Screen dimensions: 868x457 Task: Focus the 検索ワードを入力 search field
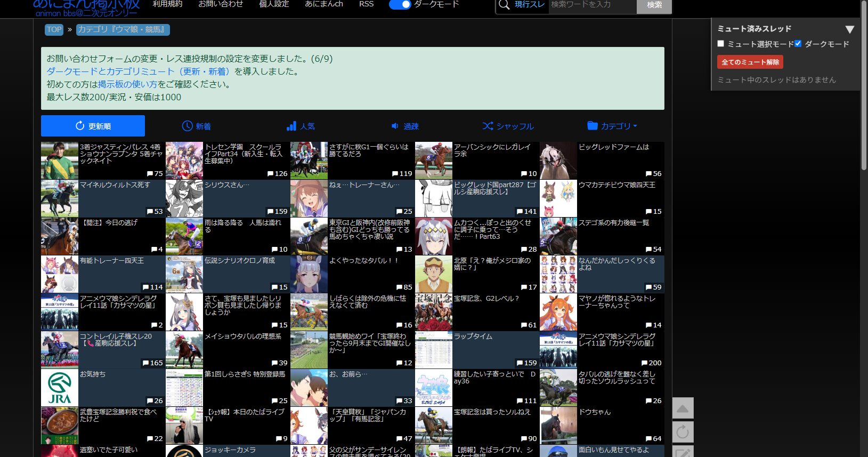(593, 5)
